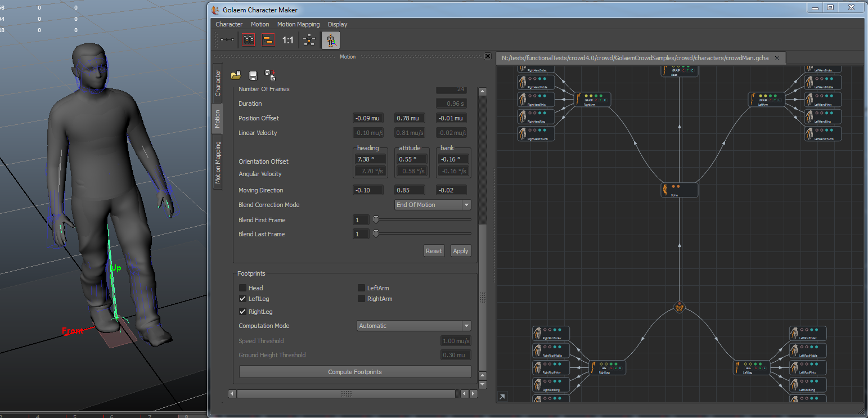Open the Computation Mode dropdown
The width and height of the screenshot is (868, 418).
point(414,326)
